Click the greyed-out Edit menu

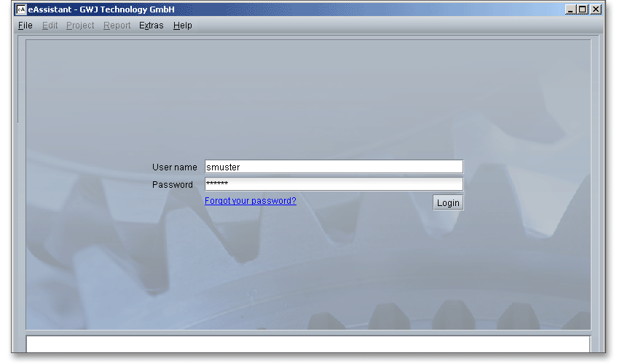tap(50, 25)
